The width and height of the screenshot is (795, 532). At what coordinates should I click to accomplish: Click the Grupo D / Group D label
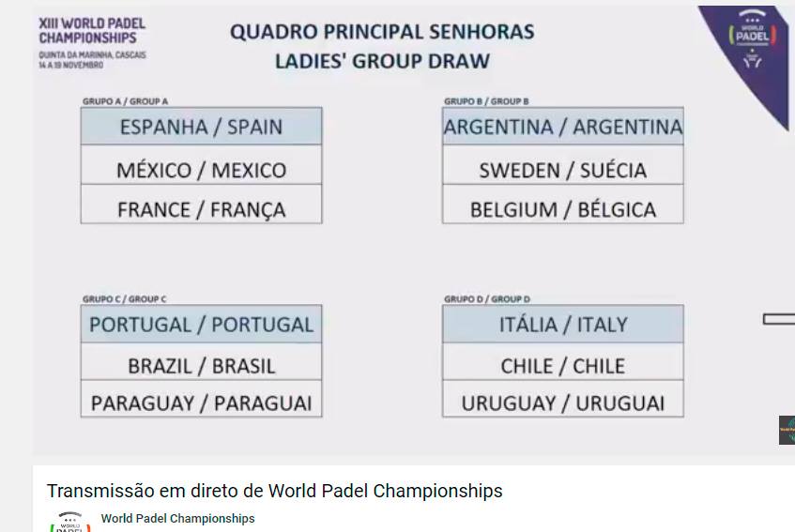pos(487,299)
